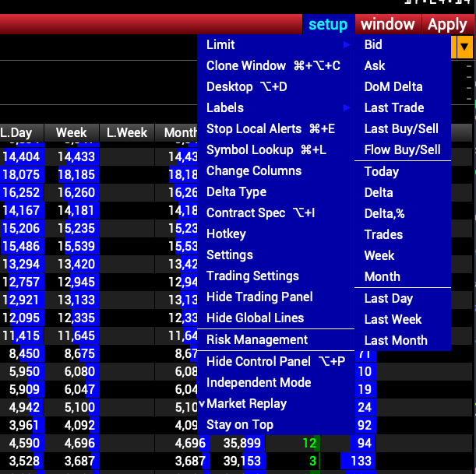Open the window menu
Screen dimensions: 476x474
coord(387,24)
